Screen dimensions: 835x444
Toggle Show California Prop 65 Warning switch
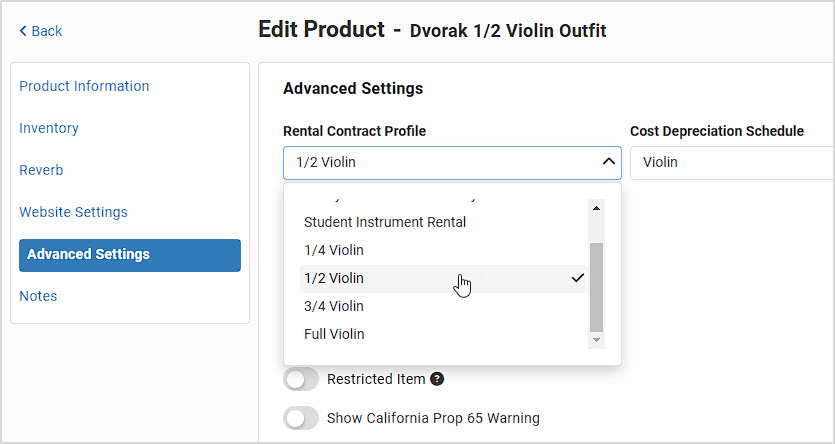tap(301, 418)
